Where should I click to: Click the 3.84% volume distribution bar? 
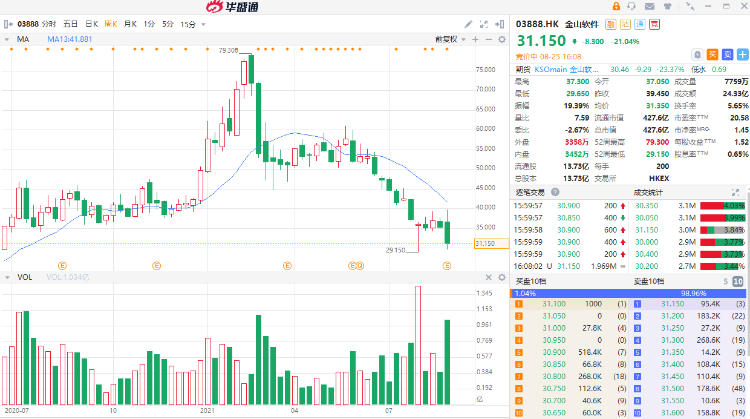[722, 230]
